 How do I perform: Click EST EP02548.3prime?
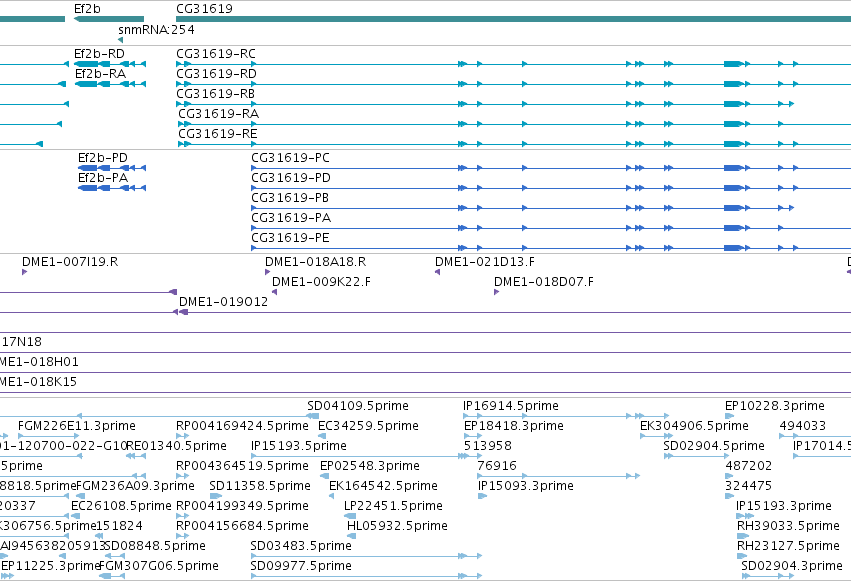click(370, 467)
